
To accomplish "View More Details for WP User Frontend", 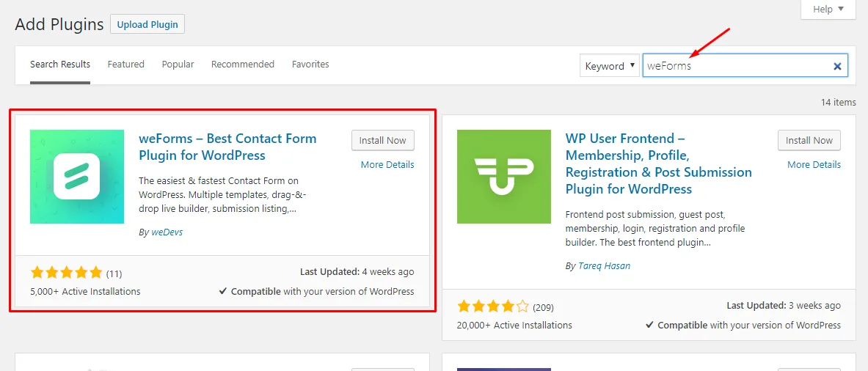I will (x=814, y=165).
